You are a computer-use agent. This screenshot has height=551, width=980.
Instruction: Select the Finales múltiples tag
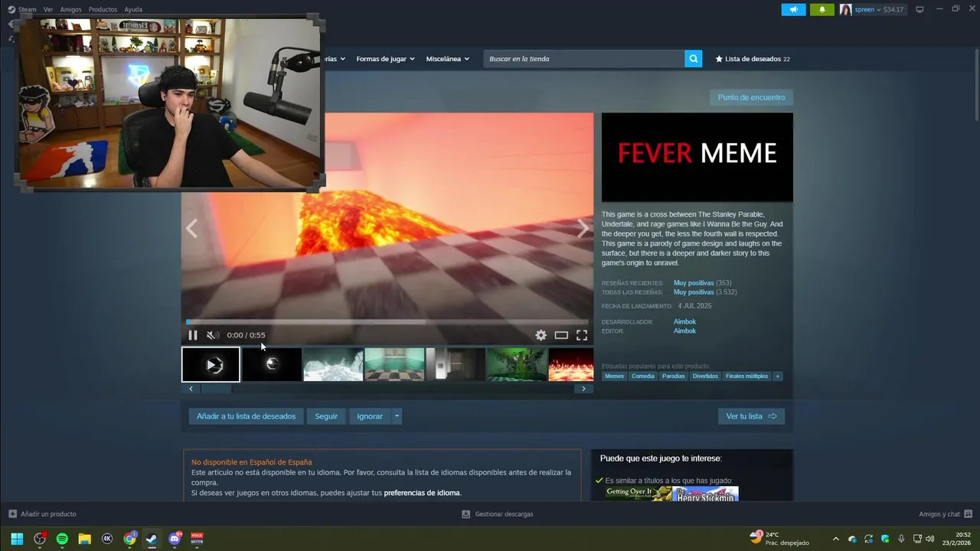click(746, 377)
